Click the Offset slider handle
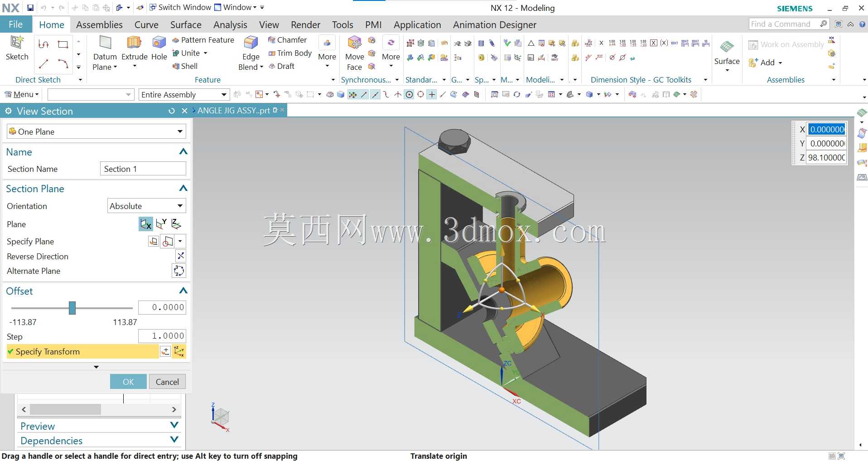This screenshot has width=868, height=461. pos(72,308)
